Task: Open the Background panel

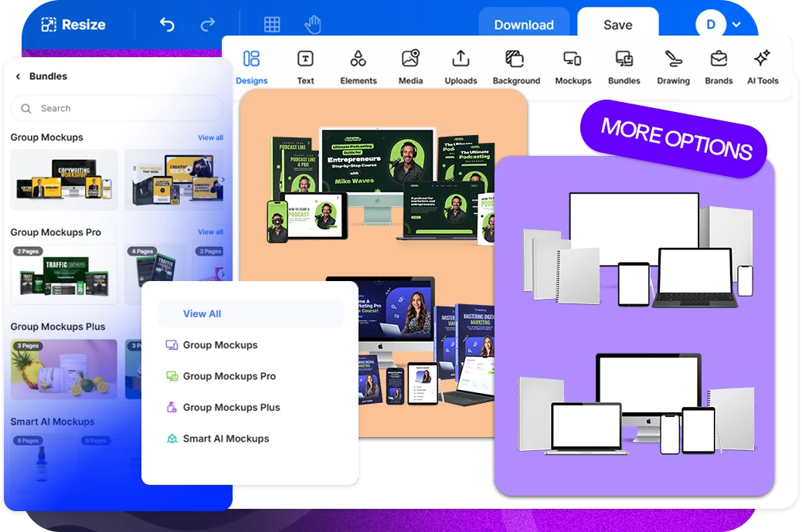Action: tap(516, 67)
